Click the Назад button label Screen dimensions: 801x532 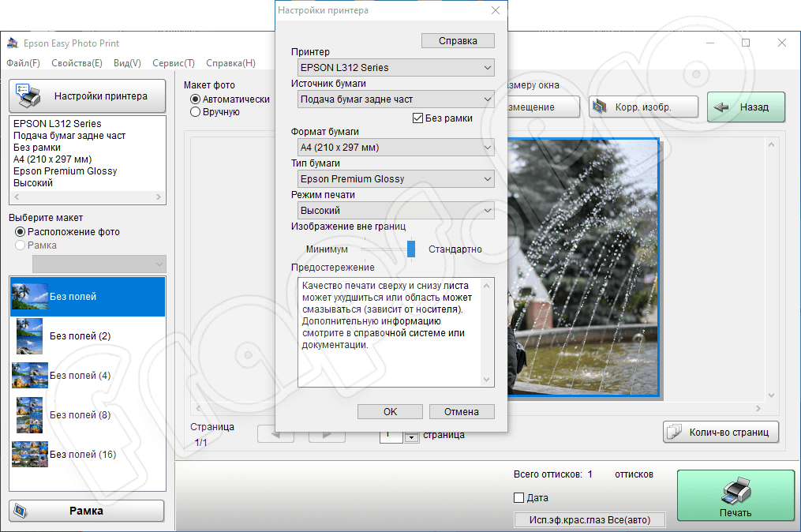754,107
